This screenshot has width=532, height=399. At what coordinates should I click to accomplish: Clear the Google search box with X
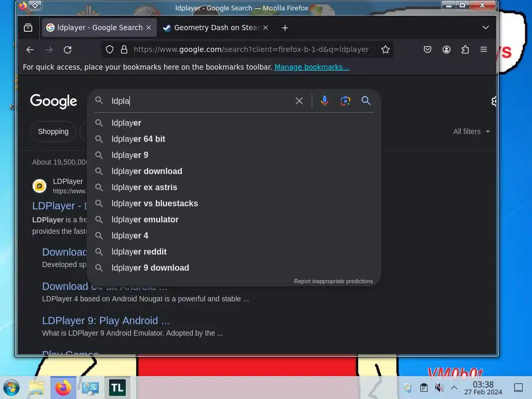pos(299,101)
